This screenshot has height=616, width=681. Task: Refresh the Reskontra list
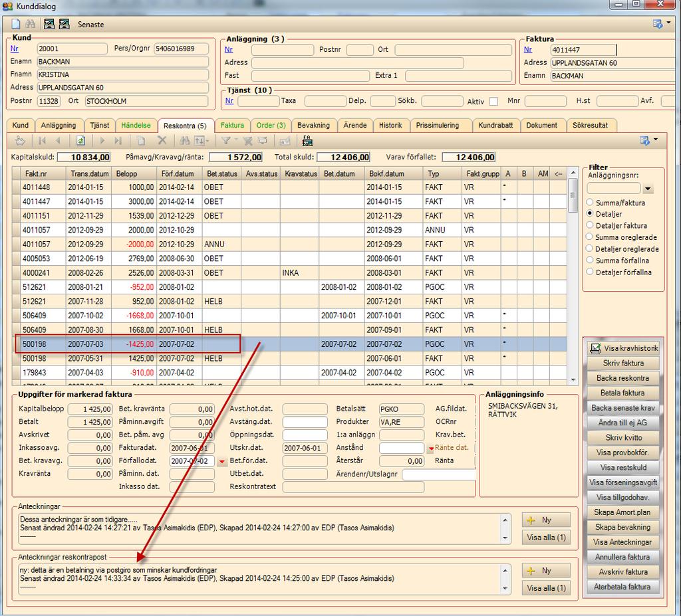pos(80,141)
